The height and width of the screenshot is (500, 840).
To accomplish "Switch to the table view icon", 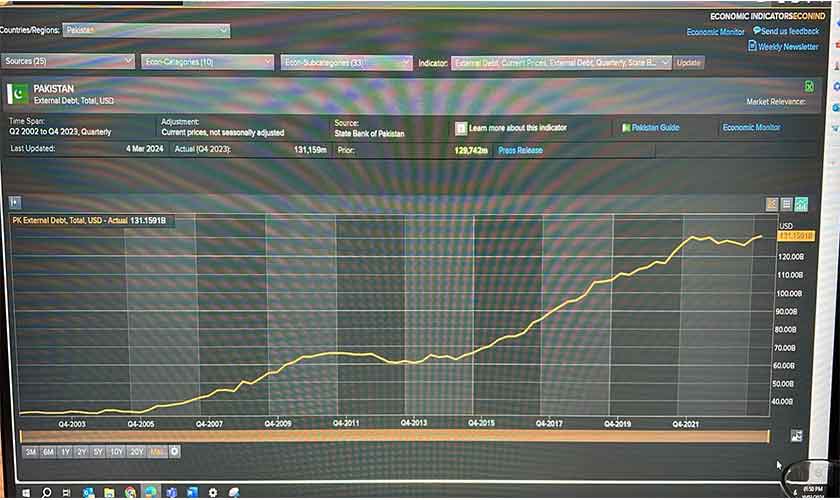I will coord(787,204).
